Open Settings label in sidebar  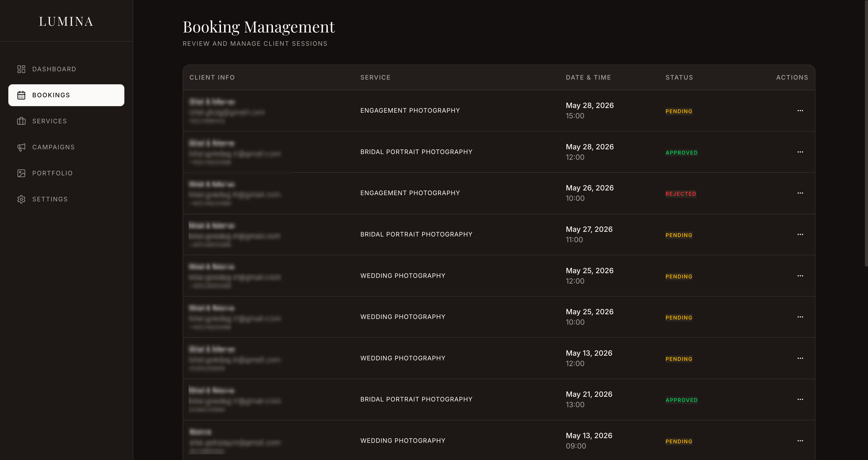point(50,199)
